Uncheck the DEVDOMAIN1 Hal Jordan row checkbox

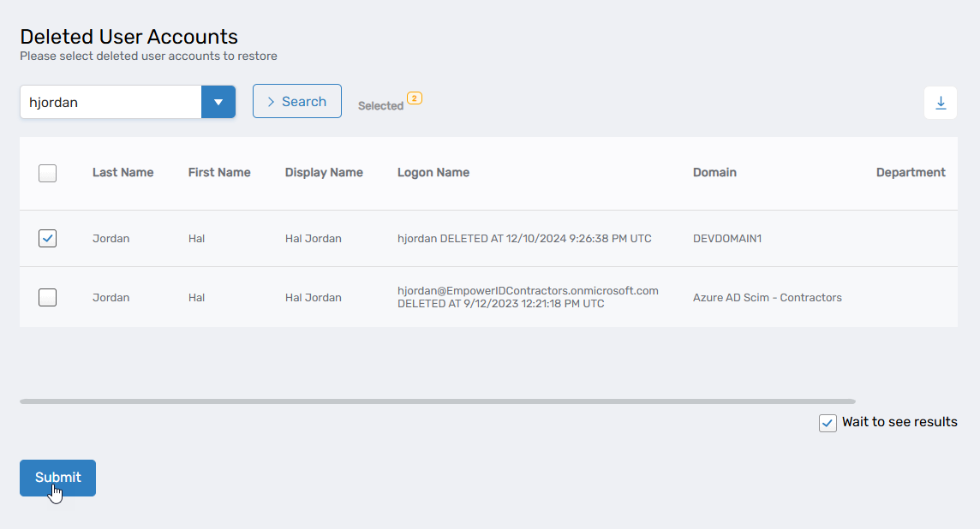(x=48, y=239)
